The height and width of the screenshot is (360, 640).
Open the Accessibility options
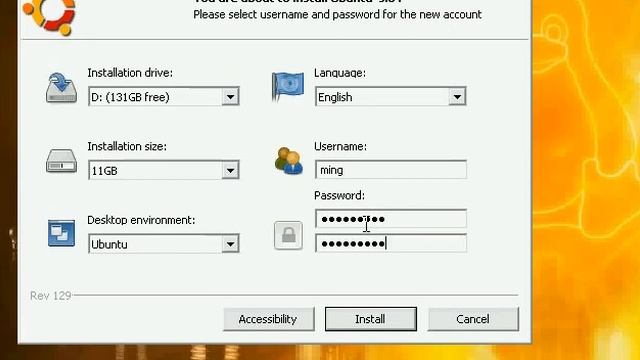269,319
